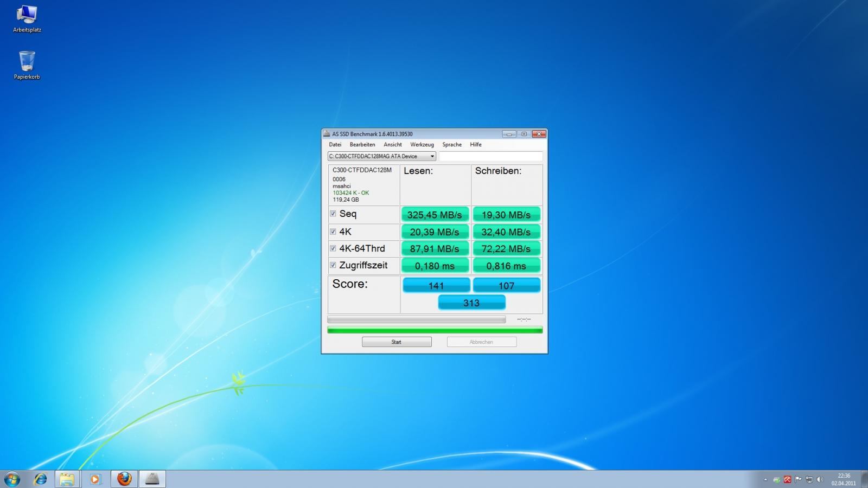Click the 4K read result 20,39 MB/s
This screenshot has width=868, height=488.
[435, 232]
